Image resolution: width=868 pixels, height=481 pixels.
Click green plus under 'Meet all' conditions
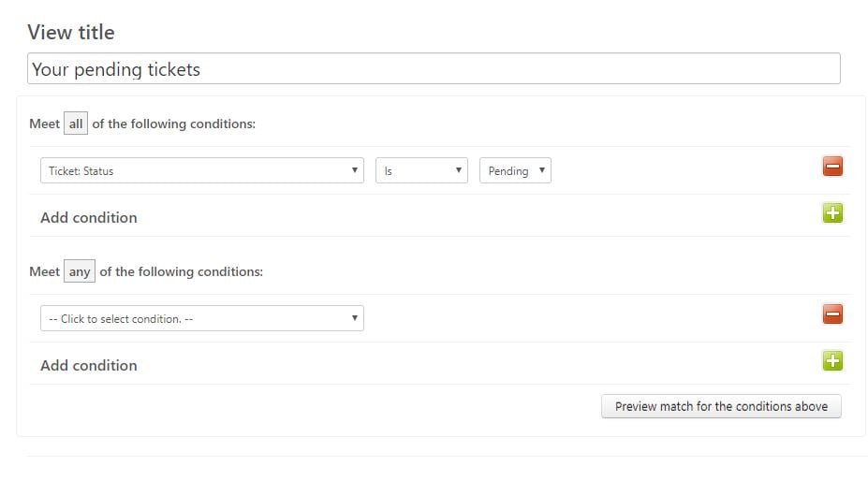832,213
